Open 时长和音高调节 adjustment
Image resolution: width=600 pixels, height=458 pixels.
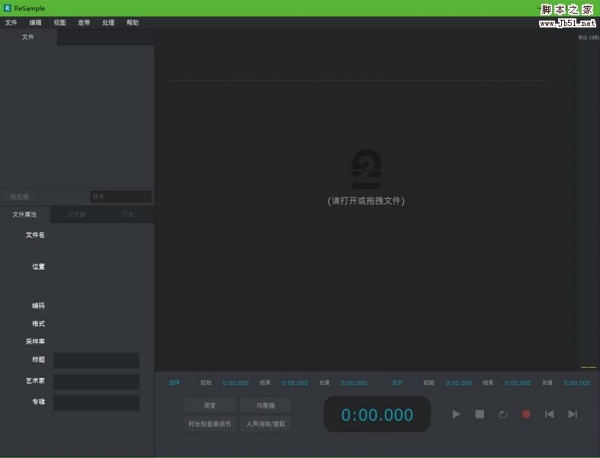[x=210, y=424]
